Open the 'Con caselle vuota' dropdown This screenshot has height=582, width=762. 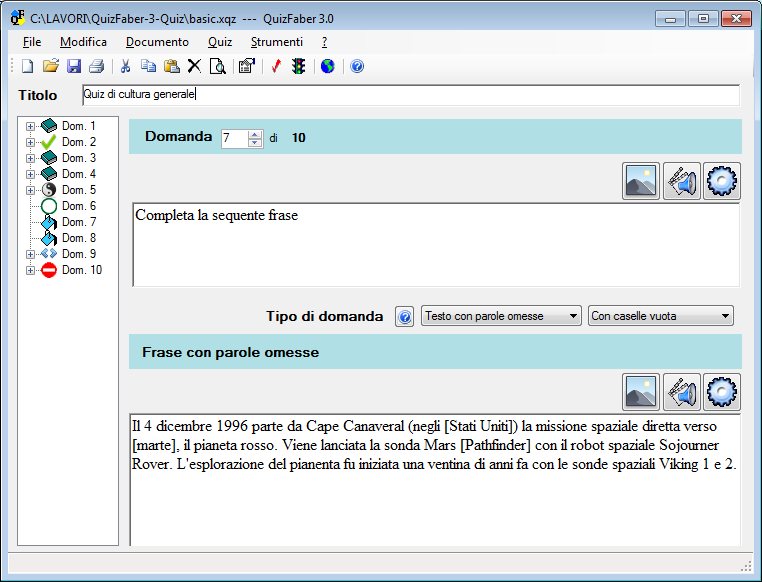[x=660, y=316]
